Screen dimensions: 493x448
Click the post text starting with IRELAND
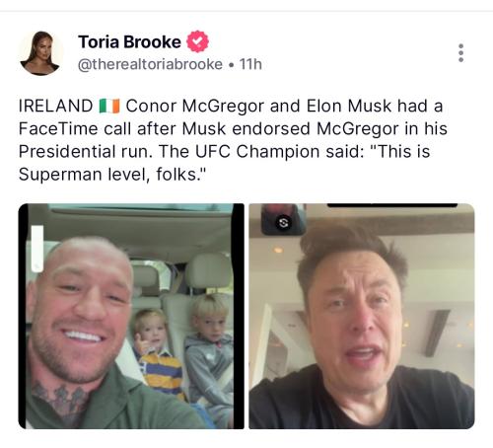[x=233, y=140]
